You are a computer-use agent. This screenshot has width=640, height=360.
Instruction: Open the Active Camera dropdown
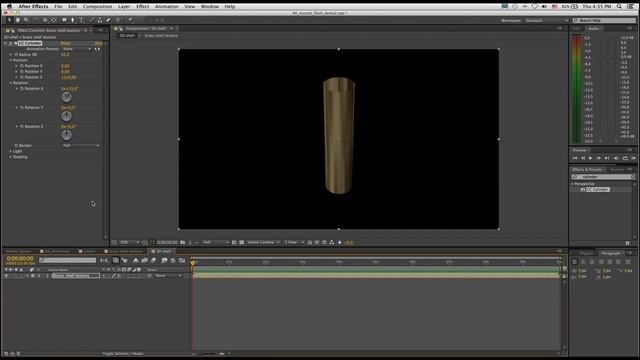[263, 242]
